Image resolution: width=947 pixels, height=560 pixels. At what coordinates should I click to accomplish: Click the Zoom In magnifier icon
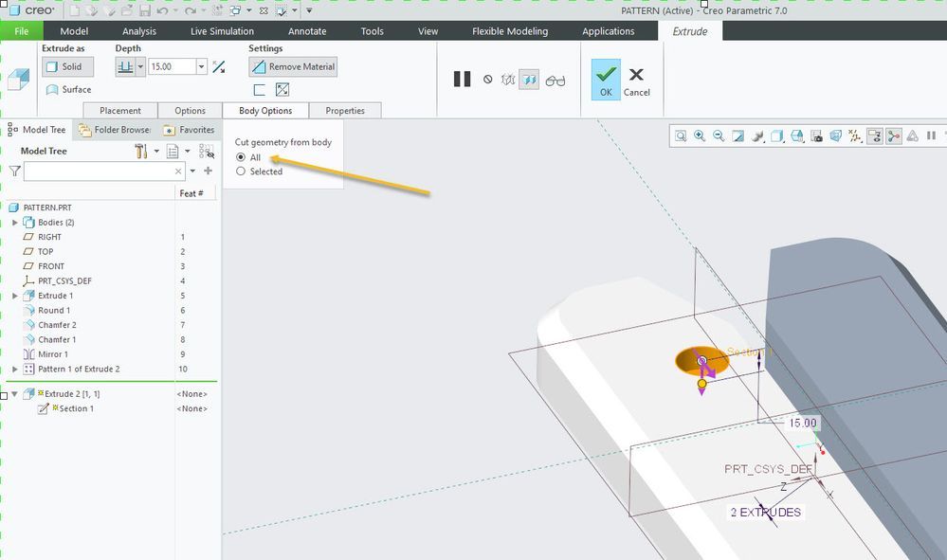[x=700, y=136]
